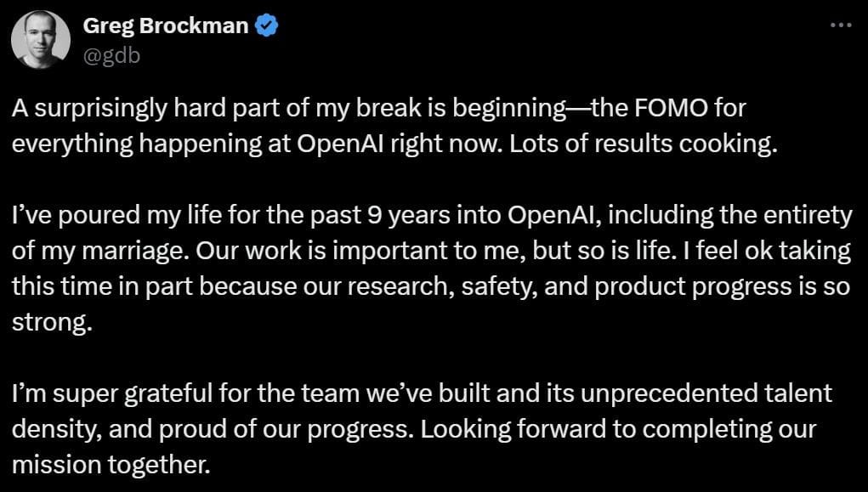Open the three-dot more options menu
This screenshot has width=868, height=492.
point(842,25)
